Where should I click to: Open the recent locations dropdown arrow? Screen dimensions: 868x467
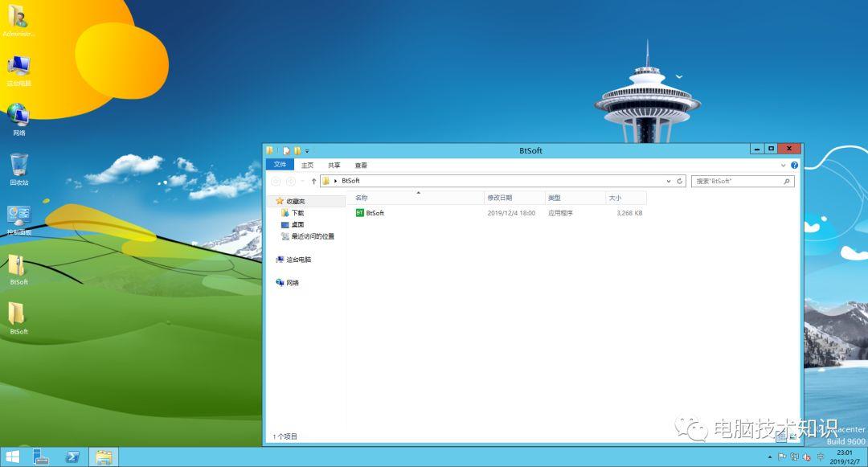pyautogui.click(x=302, y=182)
